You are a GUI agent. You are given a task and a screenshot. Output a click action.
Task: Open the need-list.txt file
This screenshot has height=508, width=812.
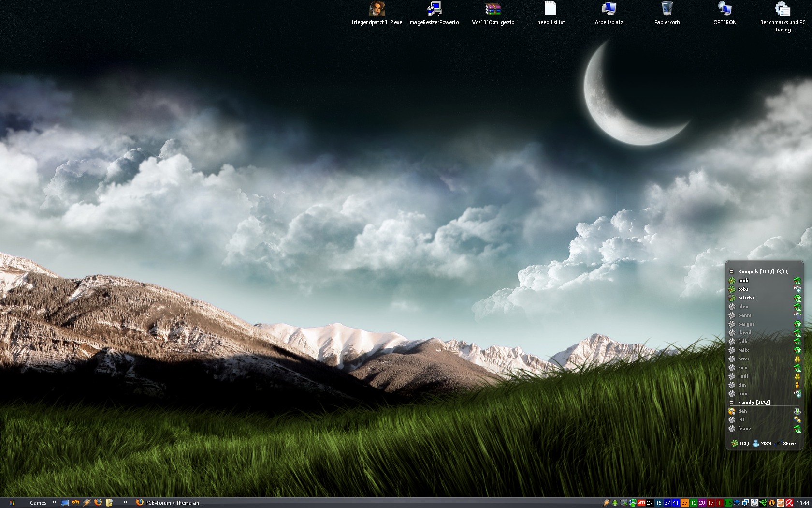click(551, 10)
